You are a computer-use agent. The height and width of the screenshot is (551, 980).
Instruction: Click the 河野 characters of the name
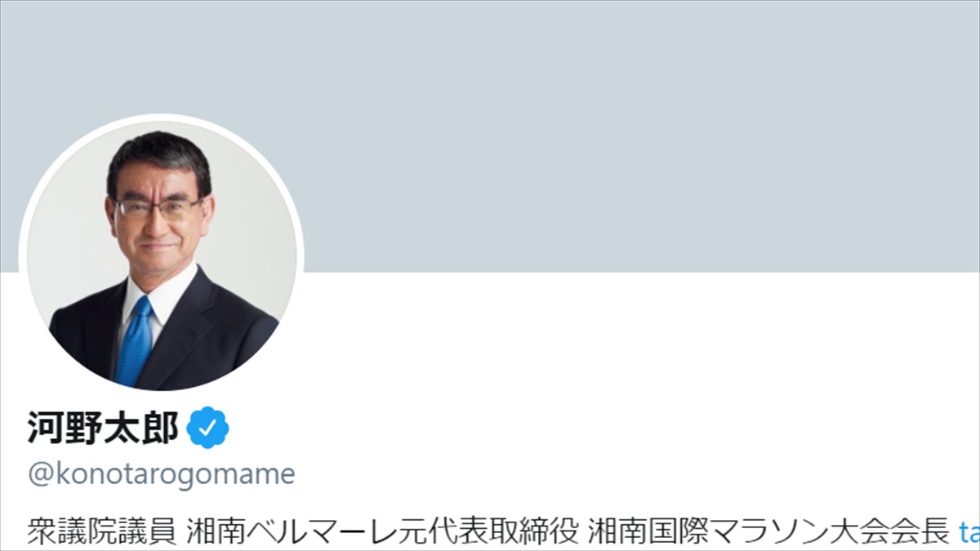(65, 427)
